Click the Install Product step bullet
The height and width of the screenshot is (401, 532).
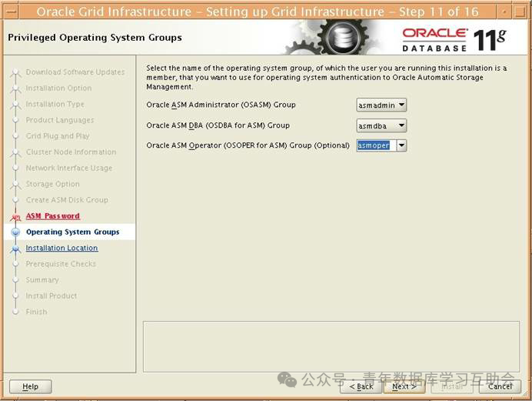[15, 296]
